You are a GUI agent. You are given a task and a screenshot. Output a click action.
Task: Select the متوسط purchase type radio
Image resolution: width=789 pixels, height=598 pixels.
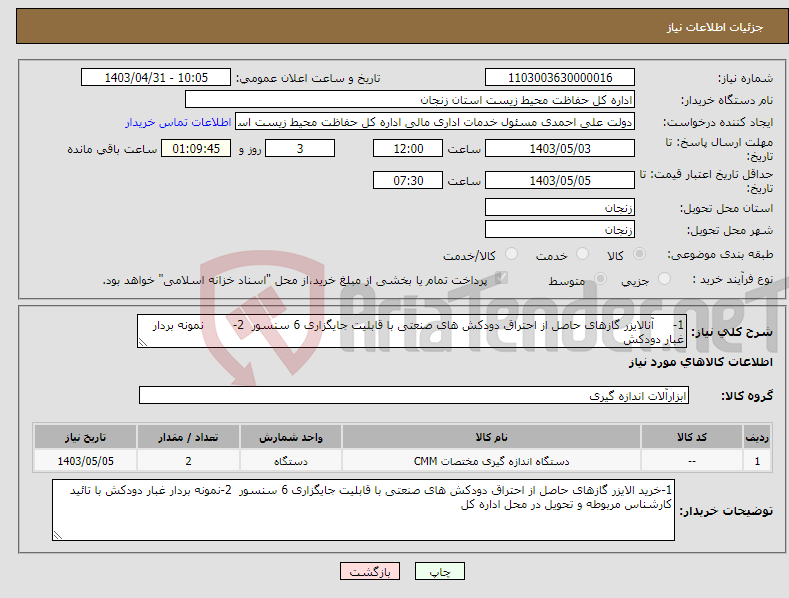pos(600,279)
